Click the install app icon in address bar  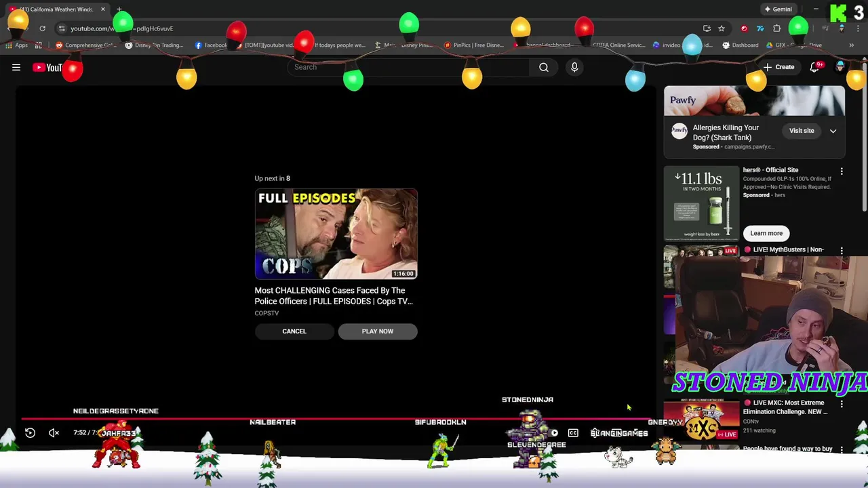[707, 28]
